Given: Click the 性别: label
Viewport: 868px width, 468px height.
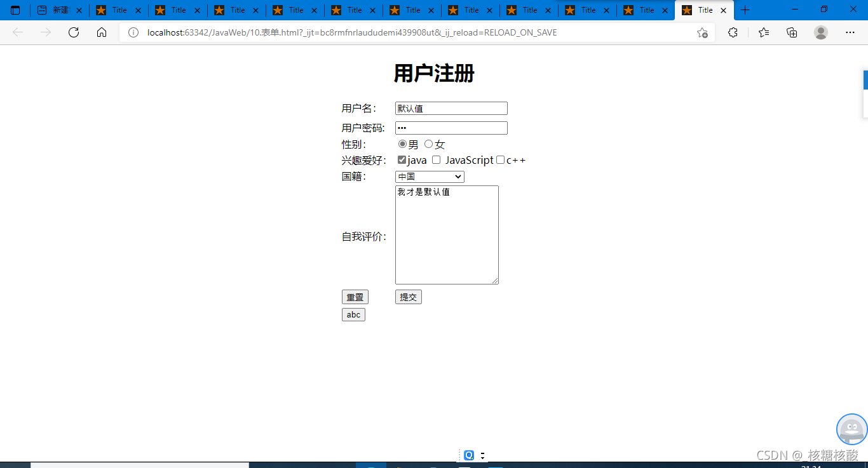Looking at the screenshot, I should coord(354,145).
